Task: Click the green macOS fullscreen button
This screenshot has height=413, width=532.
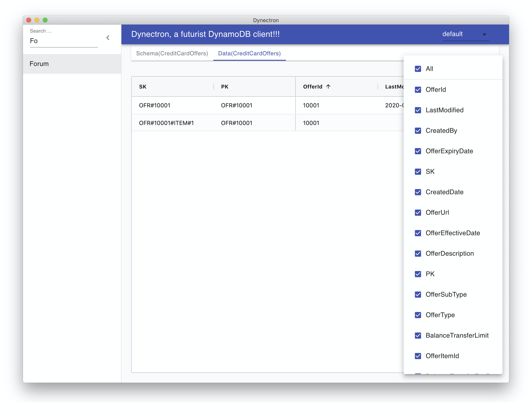Action: point(45,20)
